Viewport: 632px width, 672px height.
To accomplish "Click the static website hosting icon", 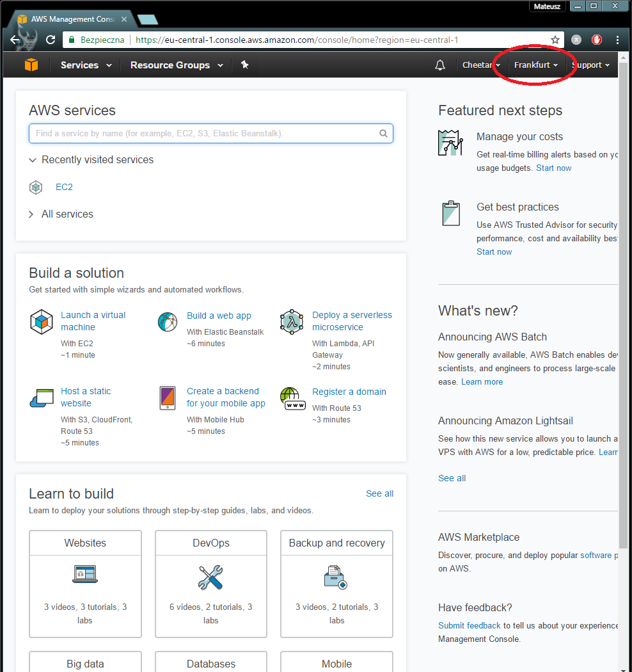I will (x=42, y=397).
